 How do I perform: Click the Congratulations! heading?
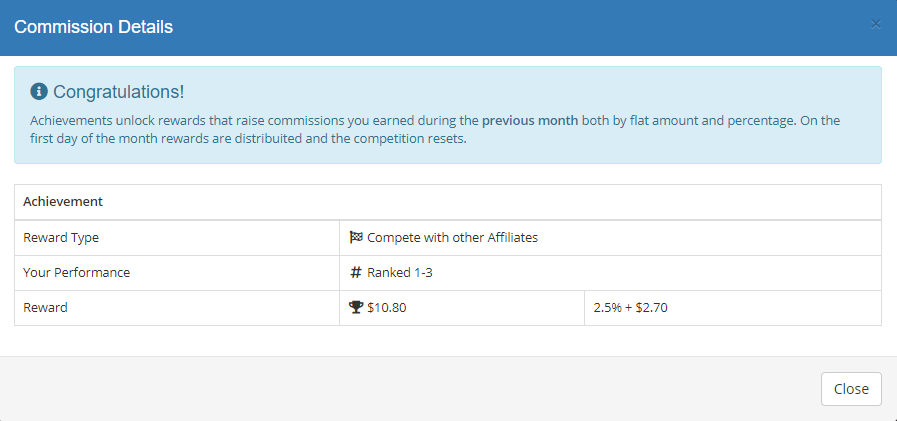point(118,92)
